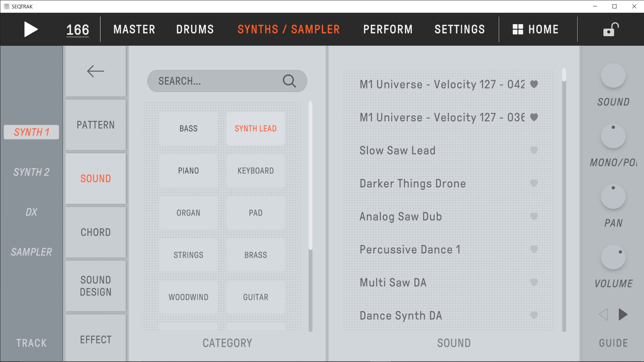Favorite the Slow Saw Lead heart

pyautogui.click(x=534, y=150)
